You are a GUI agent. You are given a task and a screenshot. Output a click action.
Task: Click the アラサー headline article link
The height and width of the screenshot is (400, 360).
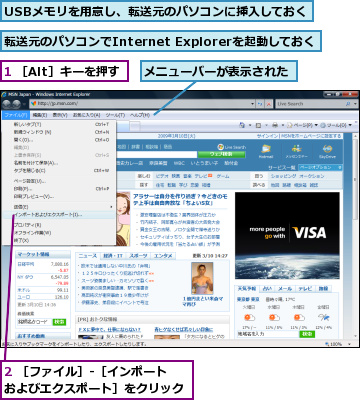(x=180, y=199)
